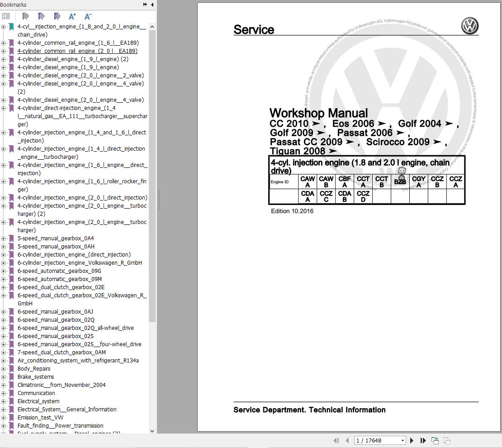The image size is (502, 448).
Task: Decrease bookmark text size with A-
Action: (88, 16)
